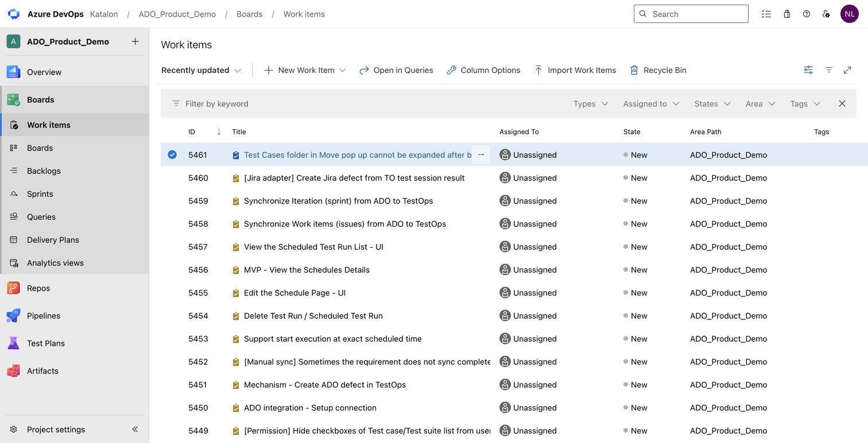This screenshot has width=868, height=443.
Task: Open the Tags filter dropdown
Action: [x=805, y=103]
